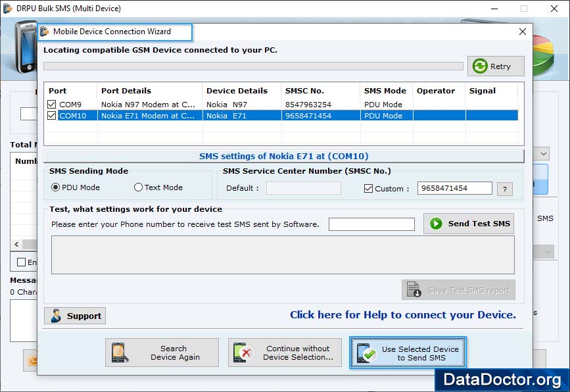Click the green play icon on Send Test SMS

tap(436, 224)
